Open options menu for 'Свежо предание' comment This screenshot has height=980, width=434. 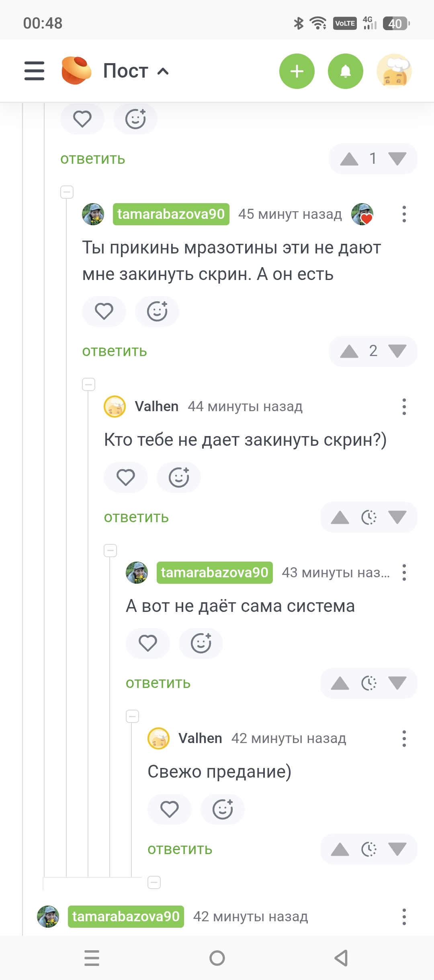point(404,739)
